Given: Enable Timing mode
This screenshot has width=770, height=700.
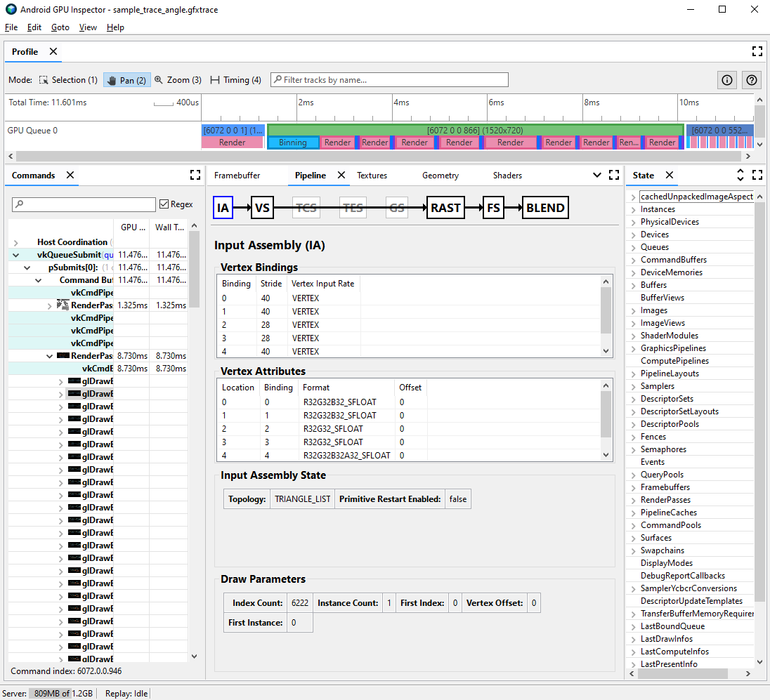Looking at the screenshot, I should [235, 79].
